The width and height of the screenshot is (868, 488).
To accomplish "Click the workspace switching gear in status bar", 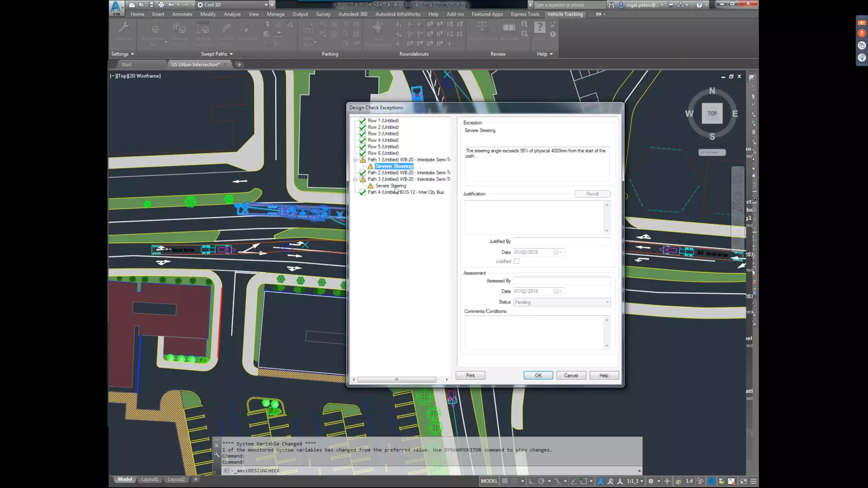I will [651, 481].
